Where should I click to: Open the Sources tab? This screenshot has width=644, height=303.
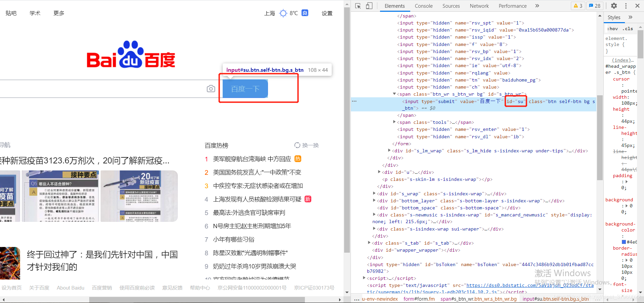pyautogui.click(x=451, y=6)
